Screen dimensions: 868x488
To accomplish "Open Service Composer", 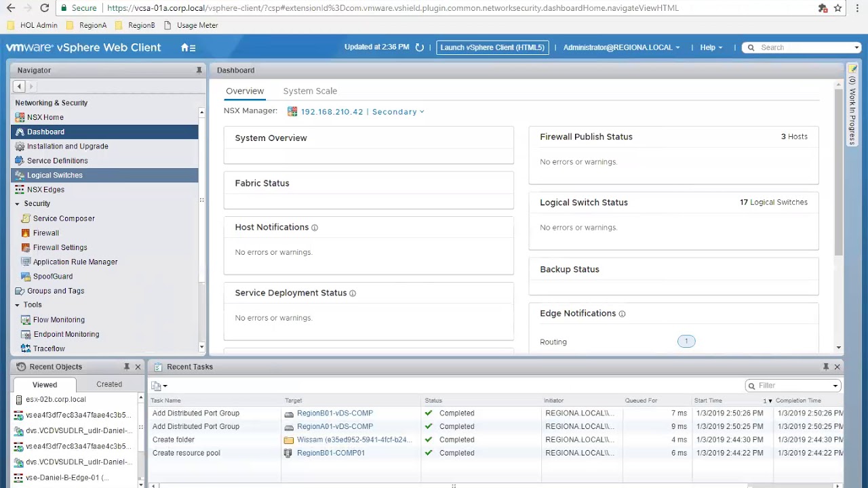I will pyautogui.click(x=64, y=218).
